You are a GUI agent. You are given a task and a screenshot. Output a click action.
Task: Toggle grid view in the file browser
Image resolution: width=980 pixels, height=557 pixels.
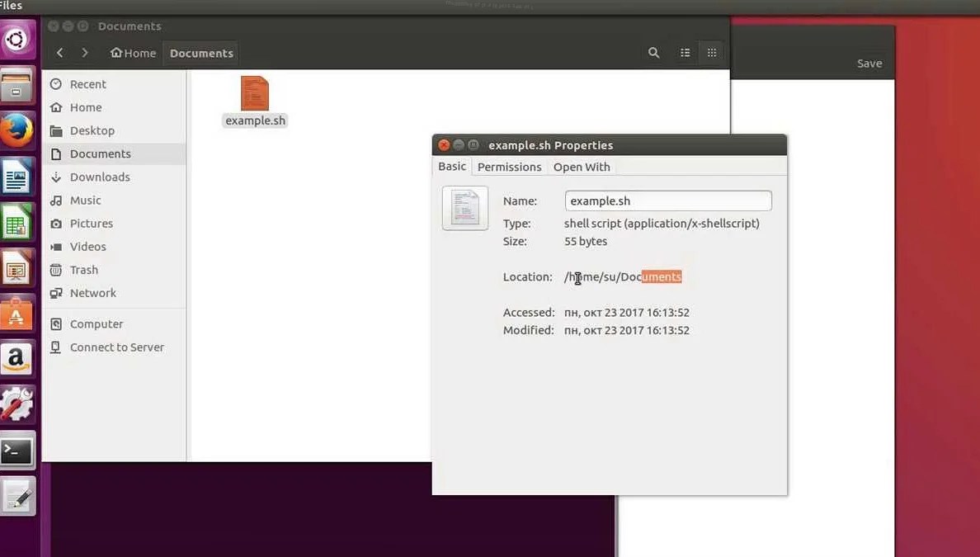pos(711,52)
